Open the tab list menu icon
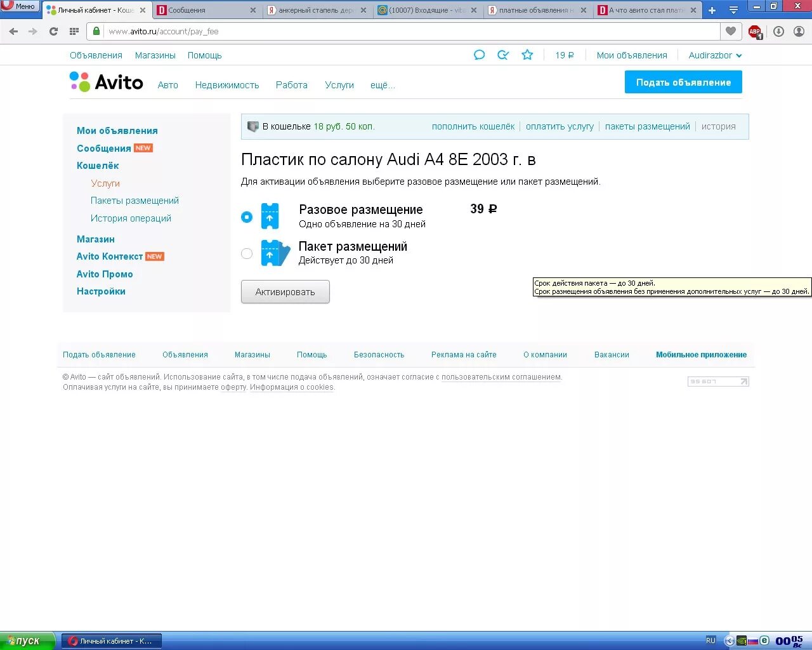The height and width of the screenshot is (650, 812). pyautogui.click(x=733, y=10)
